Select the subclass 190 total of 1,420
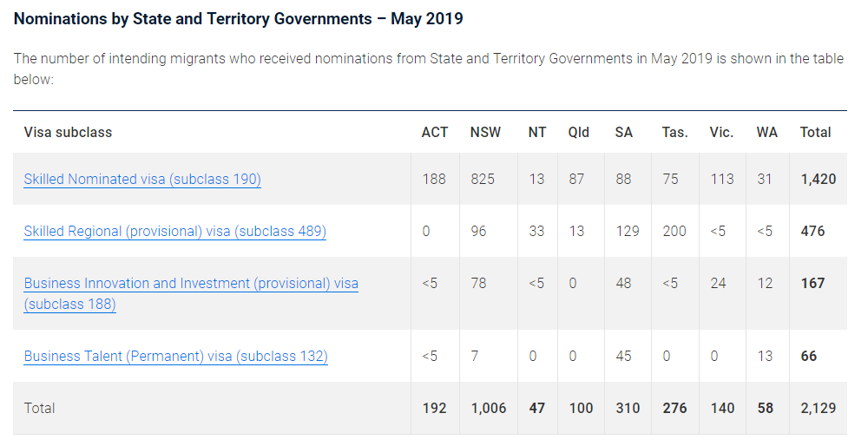The image size is (868, 446). [x=818, y=180]
